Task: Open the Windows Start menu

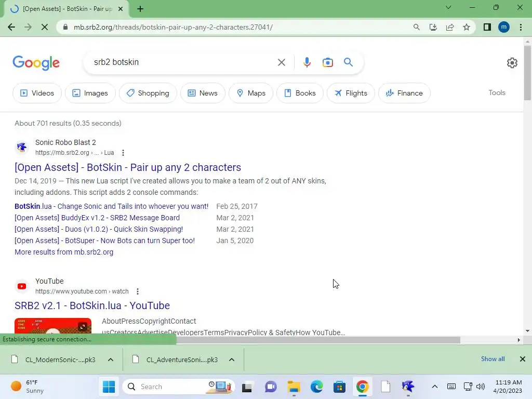Action: [109, 387]
